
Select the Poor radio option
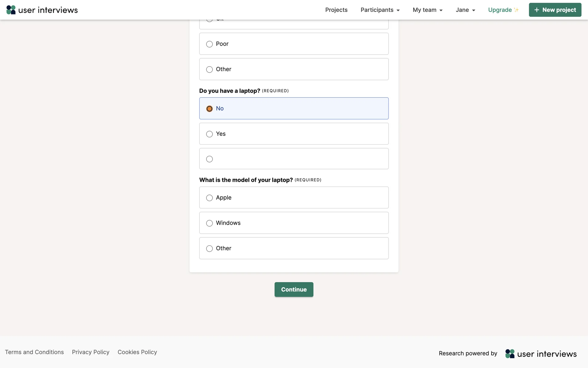(209, 44)
